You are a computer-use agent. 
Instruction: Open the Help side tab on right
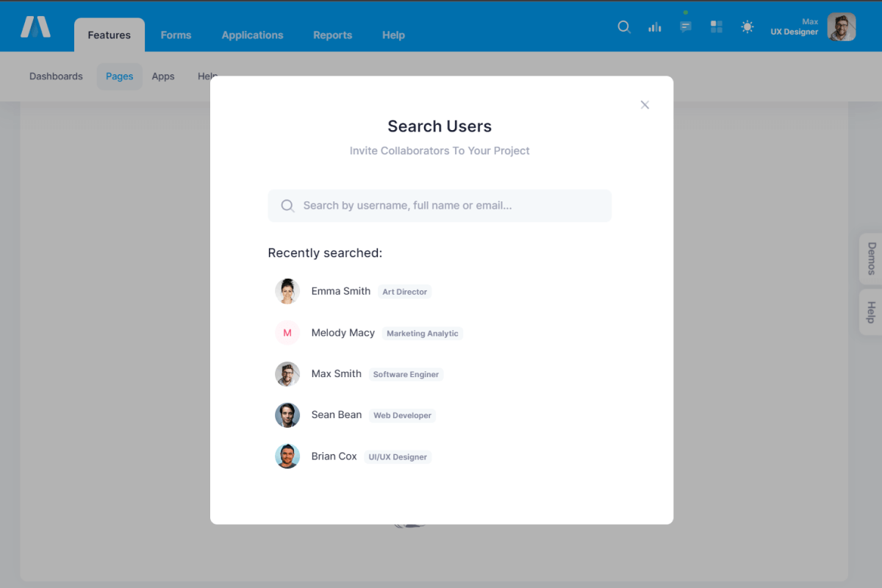pos(871,312)
